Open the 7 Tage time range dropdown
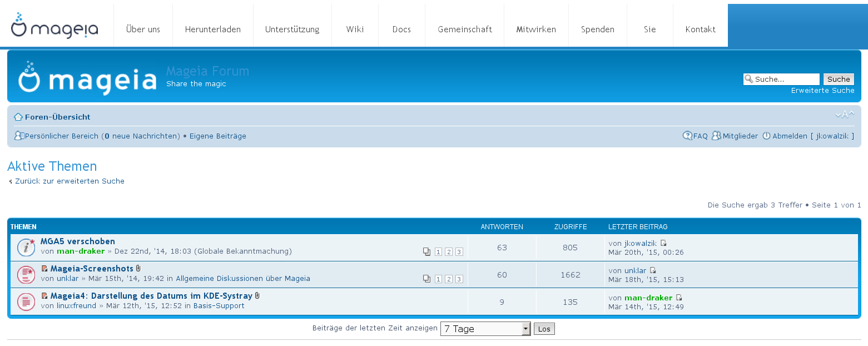Viewport: 868px width, 346px height. click(x=485, y=329)
